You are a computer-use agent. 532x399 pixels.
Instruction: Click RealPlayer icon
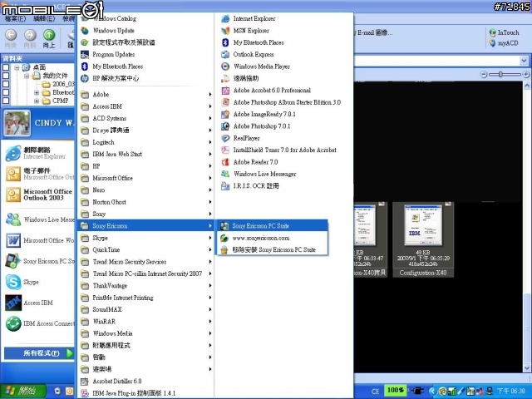[225, 138]
